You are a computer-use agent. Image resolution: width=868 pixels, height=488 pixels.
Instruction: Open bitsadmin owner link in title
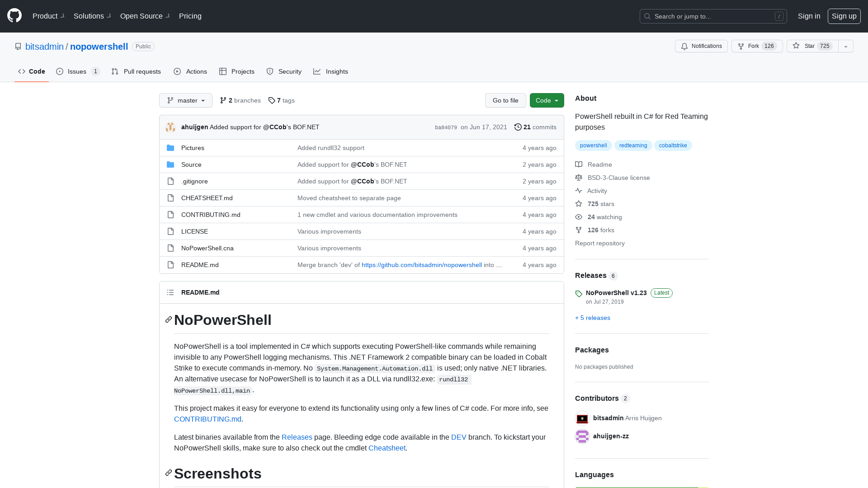pos(44,47)
